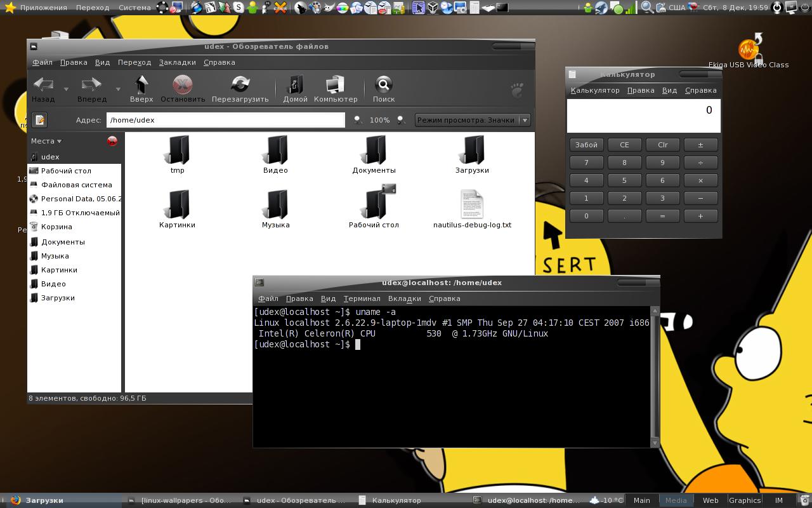Expand the Places (Места) sidebar selector
812x508 pixels.
pyautogui.click(x=46, y=141)
